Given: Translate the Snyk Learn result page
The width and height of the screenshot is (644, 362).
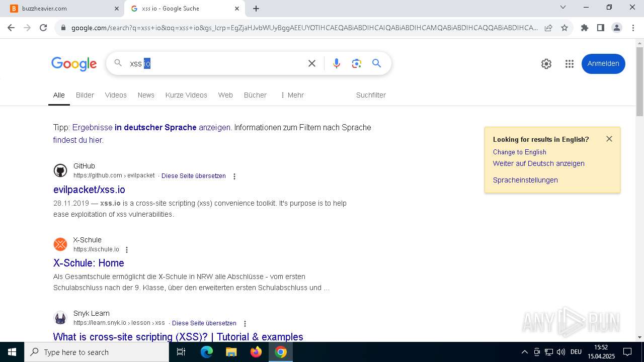Looking at the screenshot, I should [x=204, y=323].
